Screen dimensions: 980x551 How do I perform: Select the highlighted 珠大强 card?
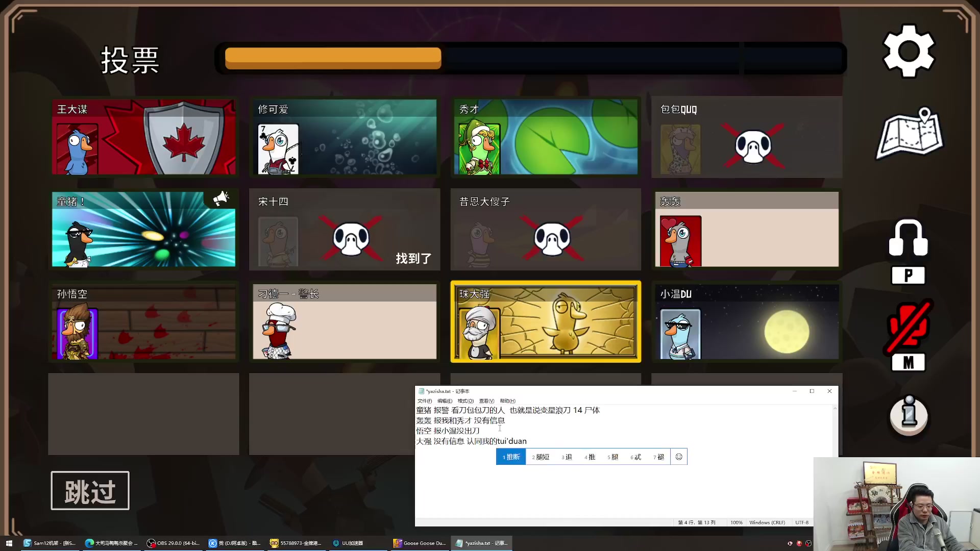coord(546,321)
